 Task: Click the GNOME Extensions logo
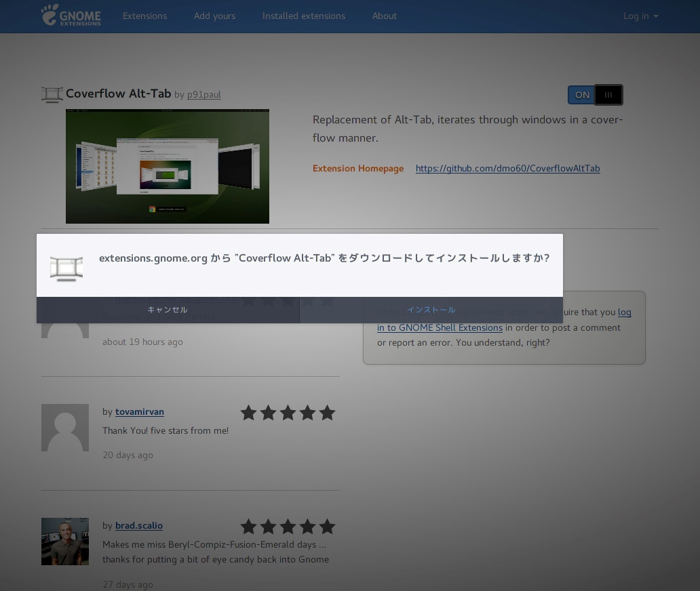[x=71, y=16]
